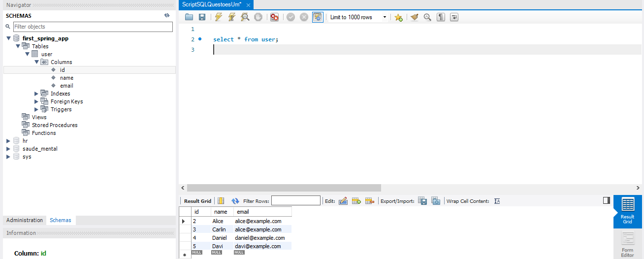Collapse the user table node
The height and width of the screenshot is (259, 644).
(x=27, y=54)
